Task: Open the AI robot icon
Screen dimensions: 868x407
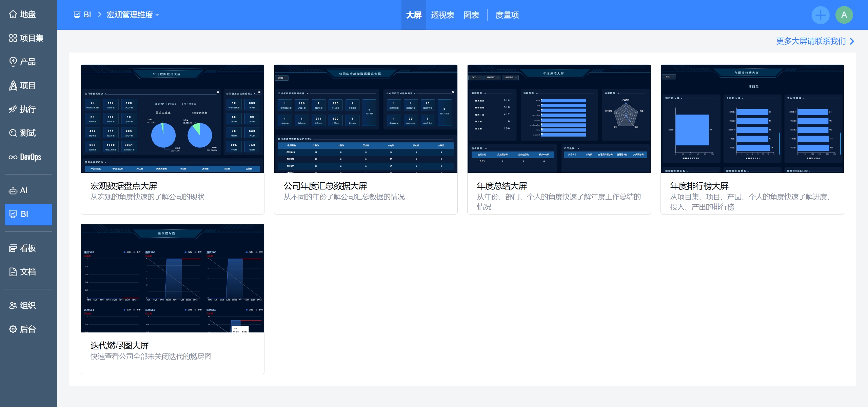Action: 13,190
